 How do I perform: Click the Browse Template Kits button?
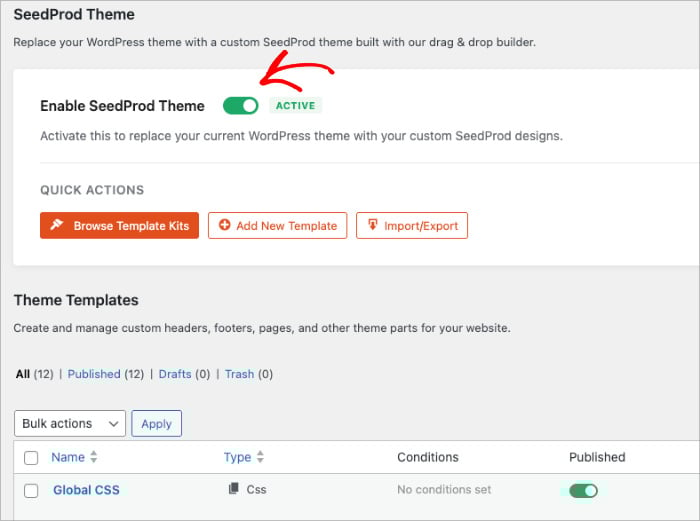[x=120, y=226]
